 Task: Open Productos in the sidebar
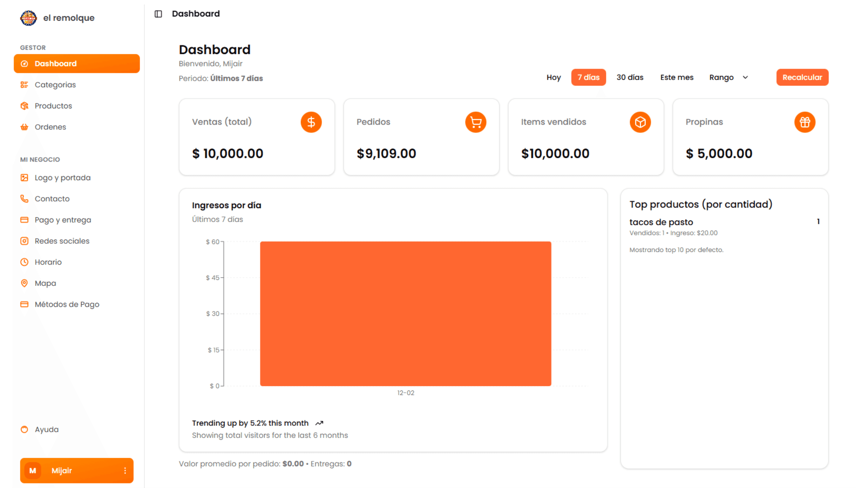click(53, 106)
